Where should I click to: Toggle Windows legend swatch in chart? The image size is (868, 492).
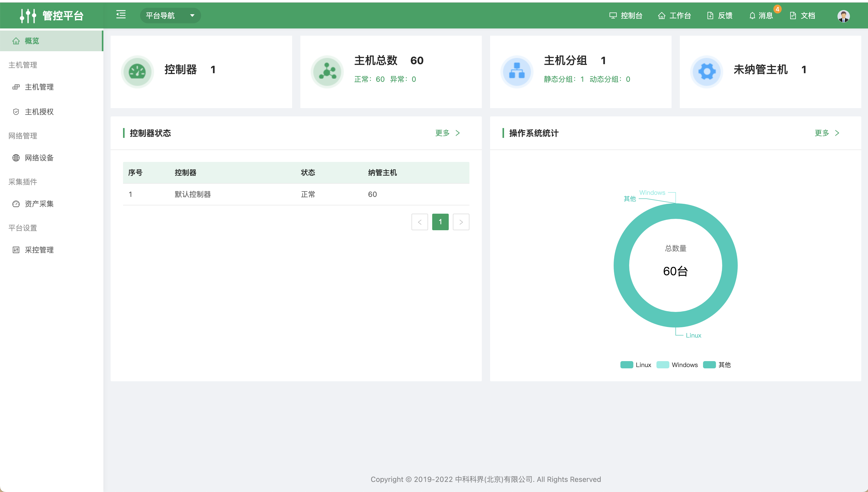tap(663, 365)
